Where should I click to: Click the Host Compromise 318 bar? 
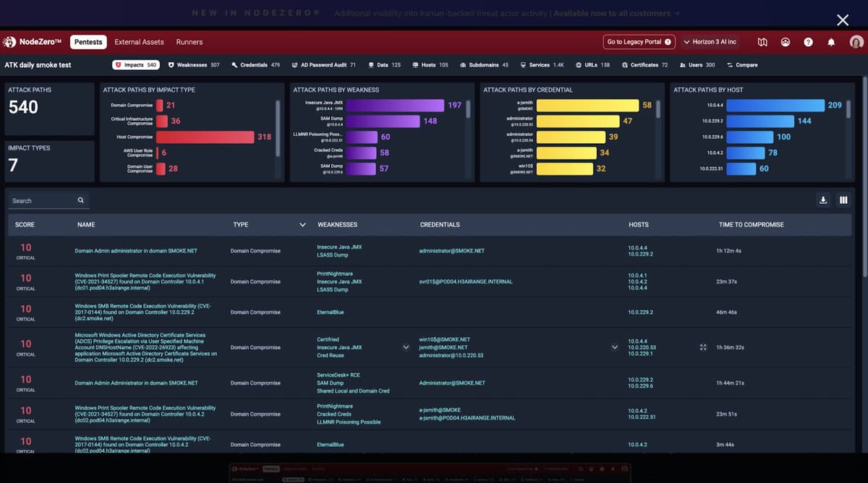205,137
